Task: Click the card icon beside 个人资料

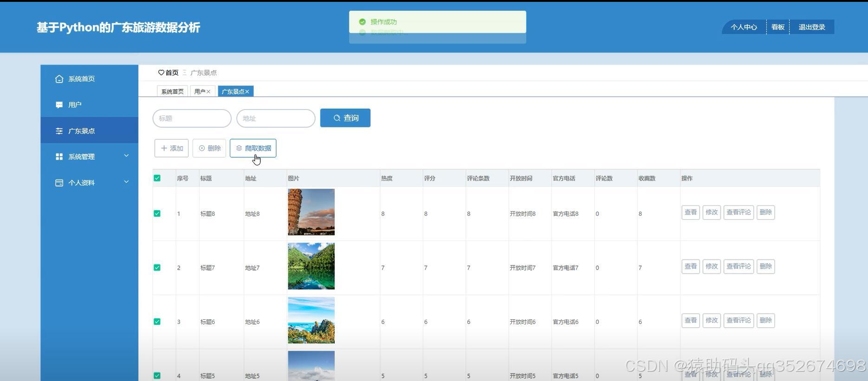Action: tap(59, 183)
